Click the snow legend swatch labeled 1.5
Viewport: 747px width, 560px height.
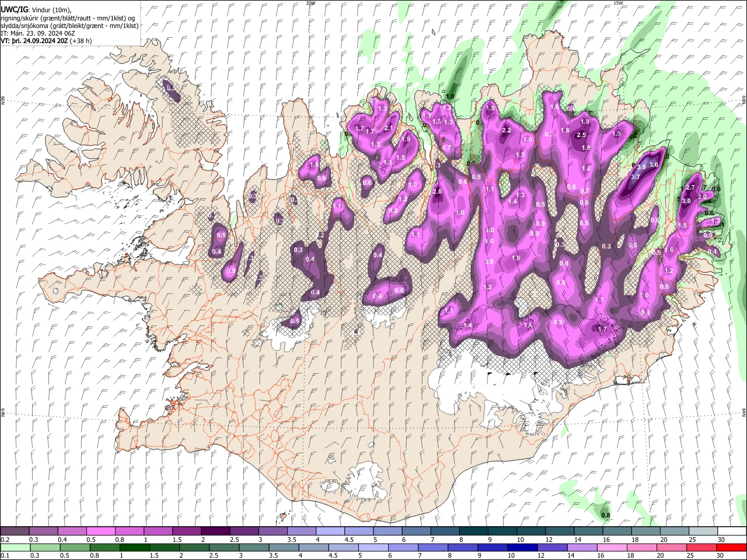(186, 531)
